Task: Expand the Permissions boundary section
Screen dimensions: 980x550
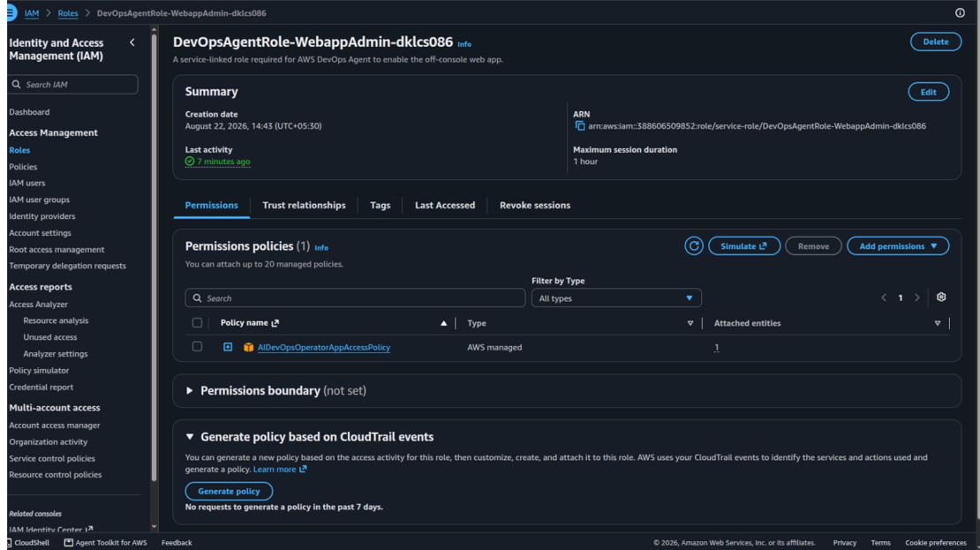Action: click(x=189, y=390)
